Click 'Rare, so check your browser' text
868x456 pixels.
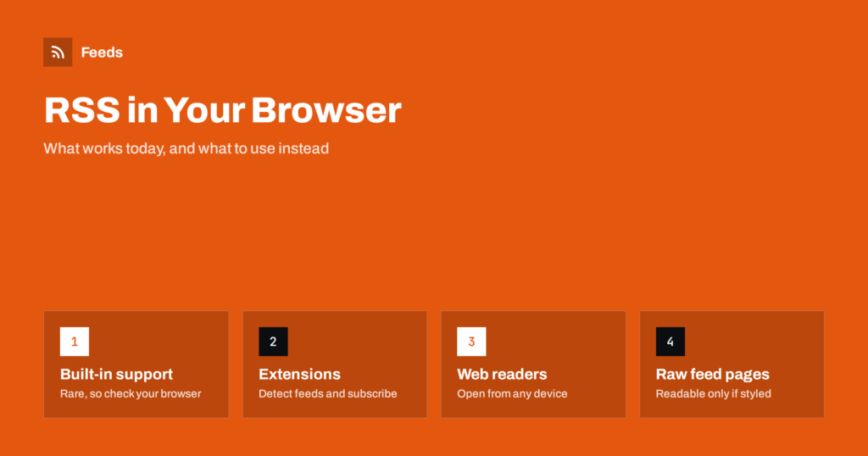tap(131, 393)
